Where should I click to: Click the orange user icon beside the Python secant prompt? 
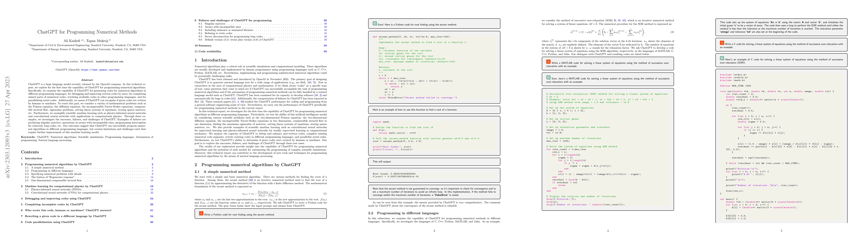click(x=201, y=213)
